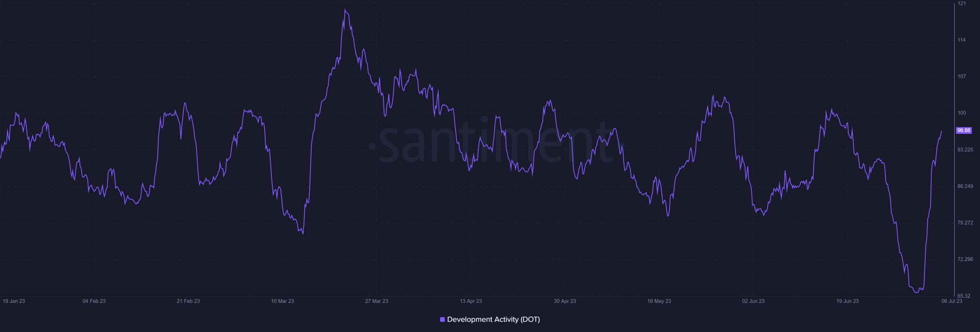Screen dimensions: 980x332
Task: Click the 93.225 y-axis value label
Action: tap(965, 150)
